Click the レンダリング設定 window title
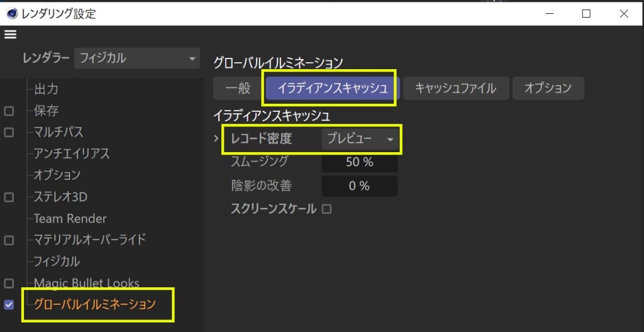644x332 pixels. pyautogui.click(x=58, y=14)
